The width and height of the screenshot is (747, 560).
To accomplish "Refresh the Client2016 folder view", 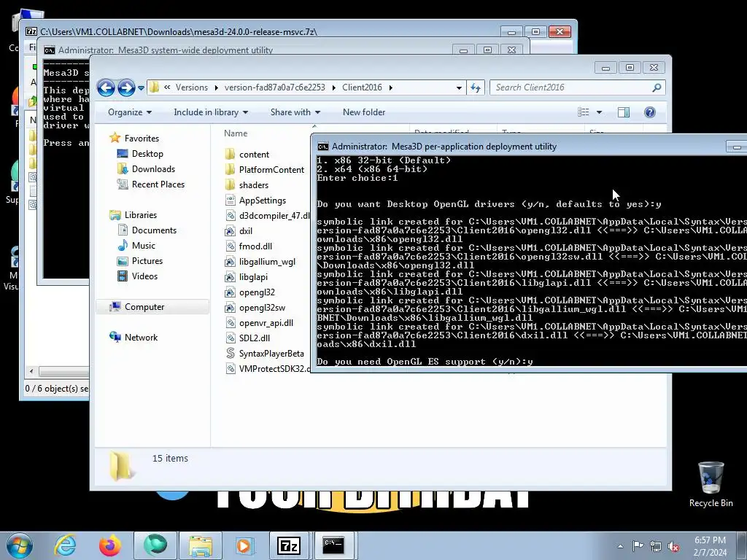I will tap(476, 87).
